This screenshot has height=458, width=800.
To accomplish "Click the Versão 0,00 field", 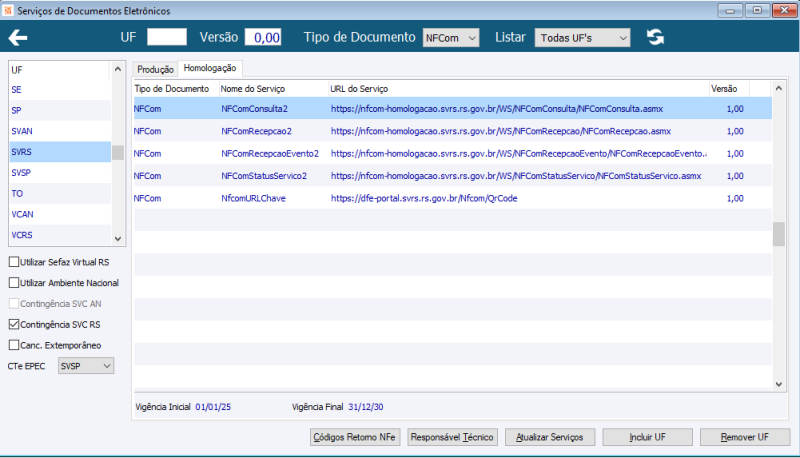I will point(263,37).
